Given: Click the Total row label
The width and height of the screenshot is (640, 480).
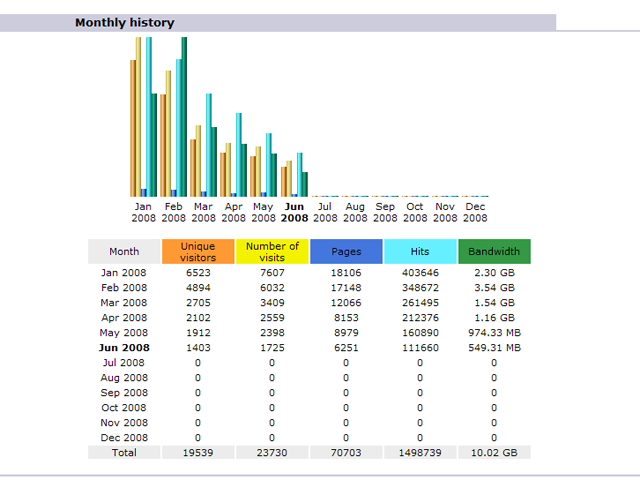Looking at the screenshot, I should (124, 453).
